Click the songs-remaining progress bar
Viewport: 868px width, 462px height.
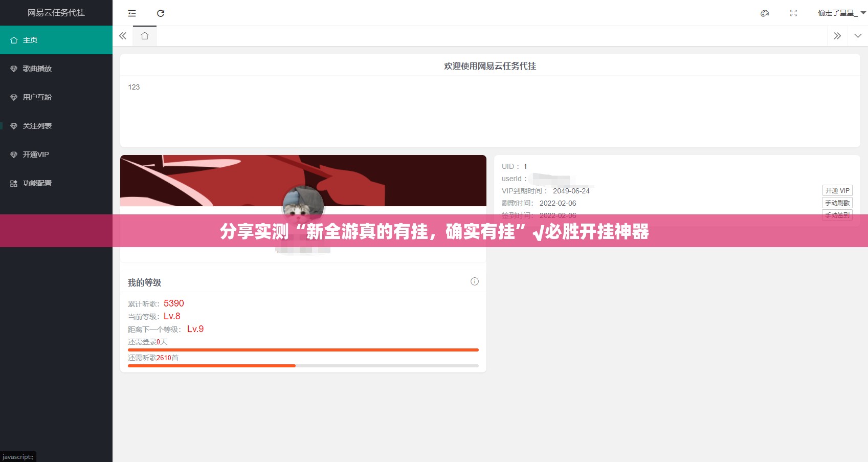click(x=303, y=366)
